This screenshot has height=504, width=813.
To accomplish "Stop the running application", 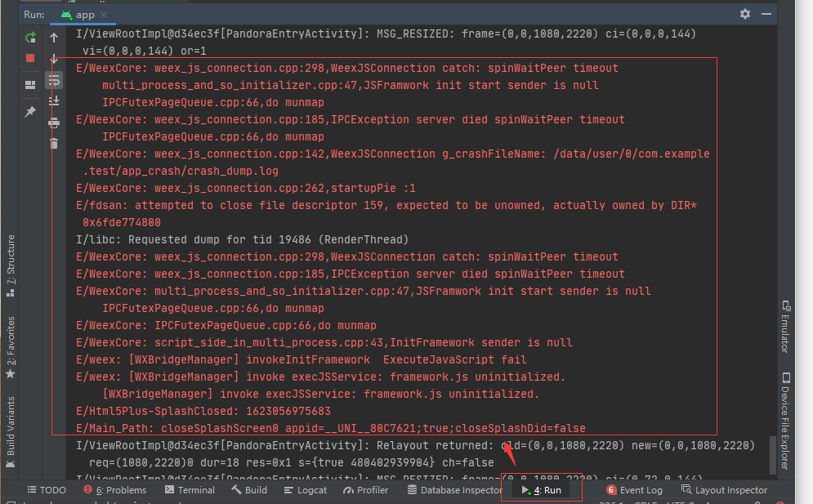I will [30, 58].
